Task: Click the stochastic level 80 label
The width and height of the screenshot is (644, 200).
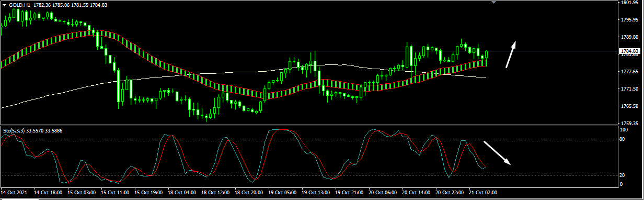Action: pos(623,139)
